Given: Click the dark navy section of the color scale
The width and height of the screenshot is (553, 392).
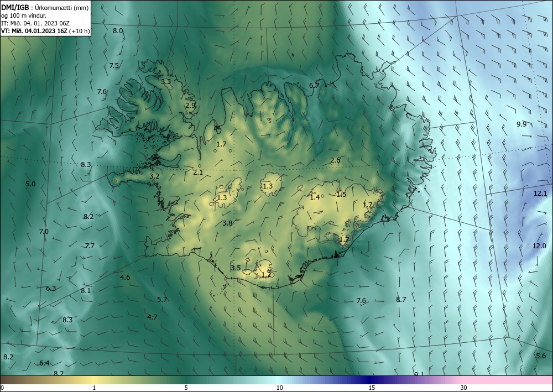Looking at the screenshot, I should coord(368,380).
